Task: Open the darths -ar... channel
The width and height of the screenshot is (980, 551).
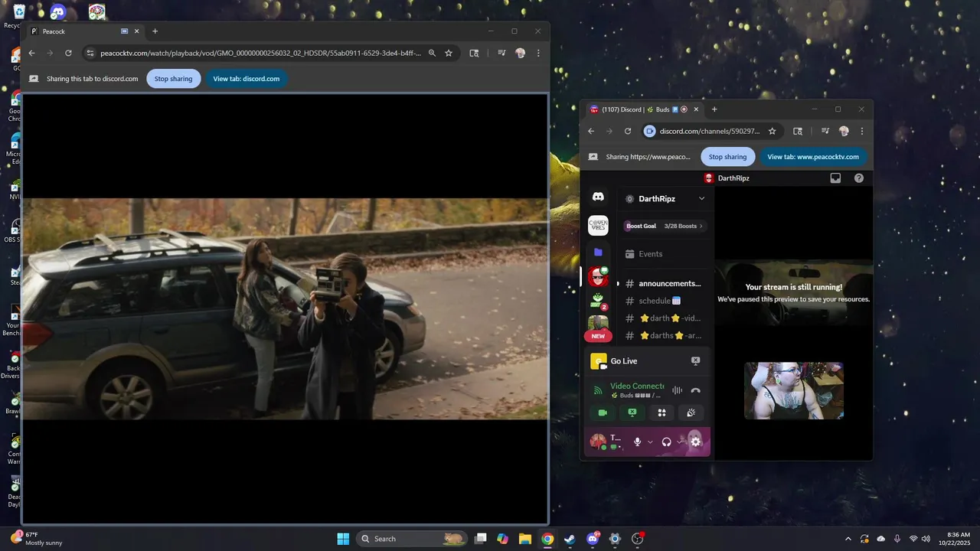Action: coord(665,335)
